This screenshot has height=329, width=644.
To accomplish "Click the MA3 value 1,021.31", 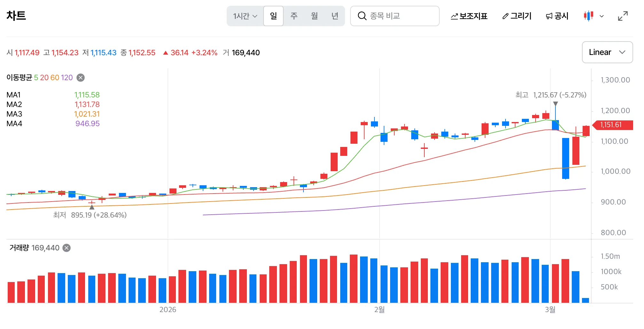I will tap(87, 114).
